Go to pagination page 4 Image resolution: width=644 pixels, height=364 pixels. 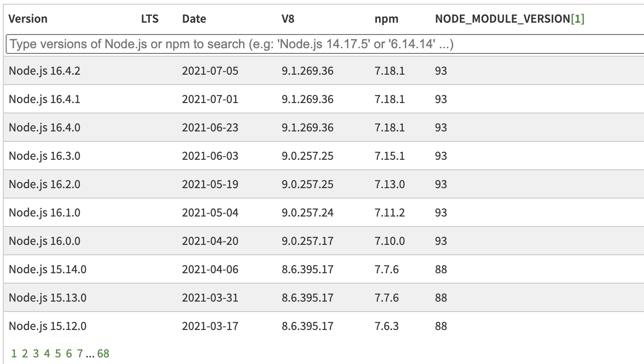point(47,353)
